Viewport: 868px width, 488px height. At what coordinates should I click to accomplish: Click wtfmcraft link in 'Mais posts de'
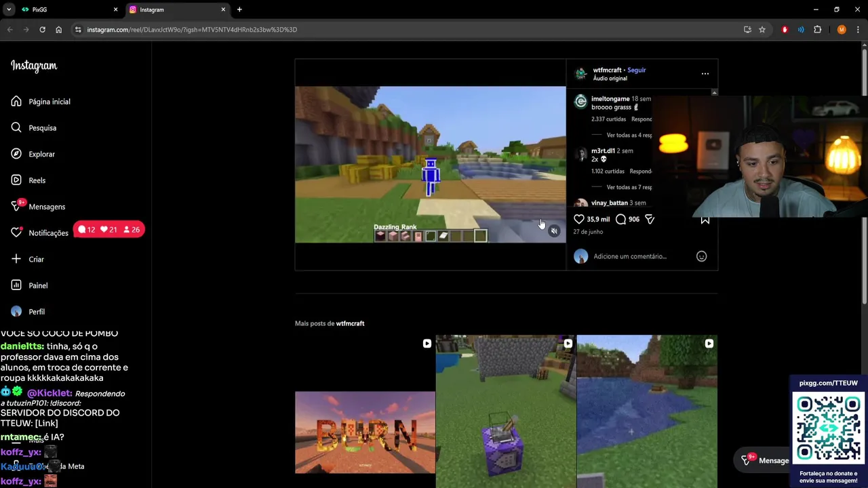(x=350, y=323)
